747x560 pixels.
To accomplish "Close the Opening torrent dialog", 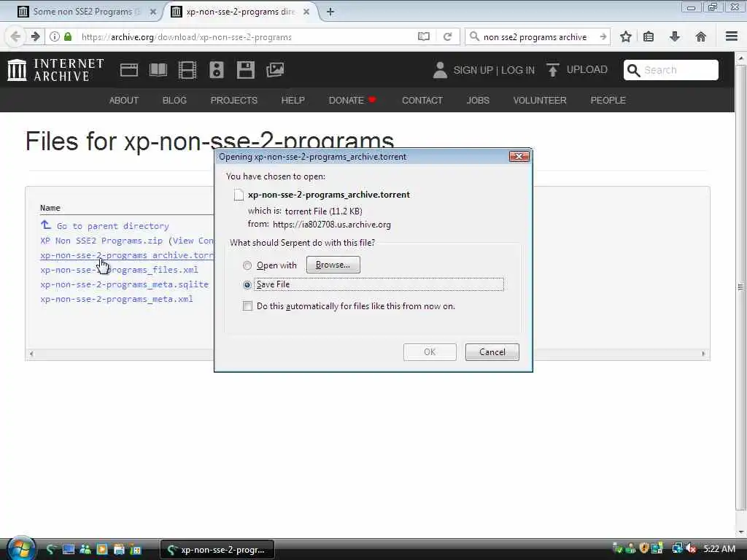I will [x=519, y=156].
